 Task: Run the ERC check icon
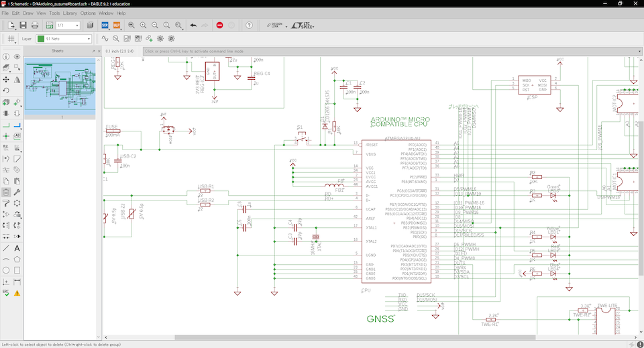6,292
